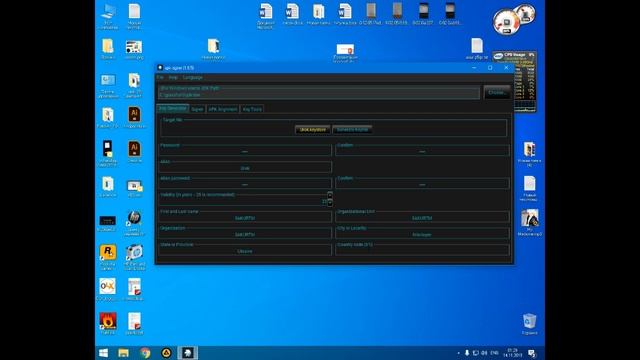Select the Rockstar Games desktop icon

(108, 257)
